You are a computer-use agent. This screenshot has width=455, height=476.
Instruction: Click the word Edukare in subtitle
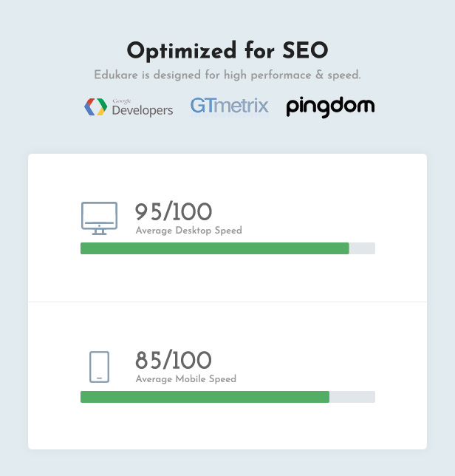click(116, 75)
